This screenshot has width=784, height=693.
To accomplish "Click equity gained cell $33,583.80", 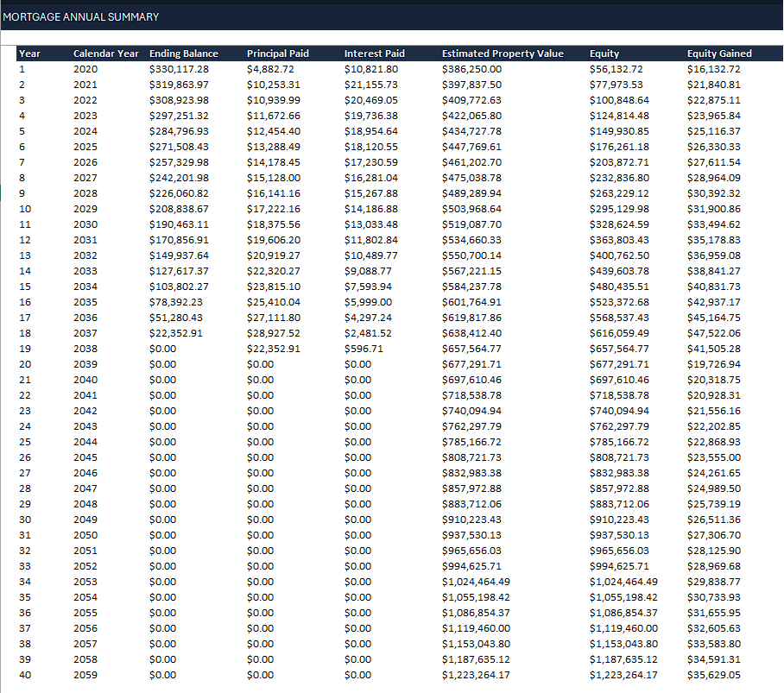I will tap(713, 643).
